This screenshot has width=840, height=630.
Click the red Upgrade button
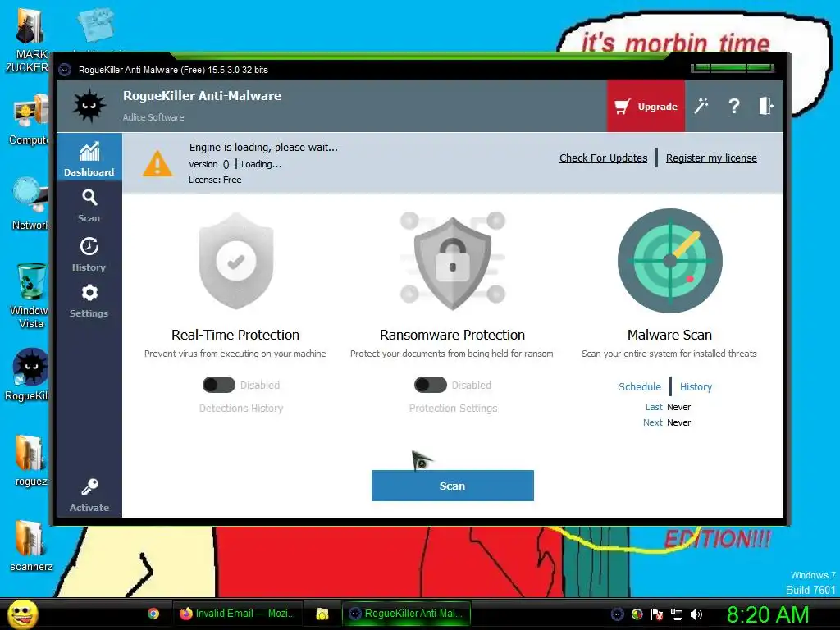tap(646, 106)
